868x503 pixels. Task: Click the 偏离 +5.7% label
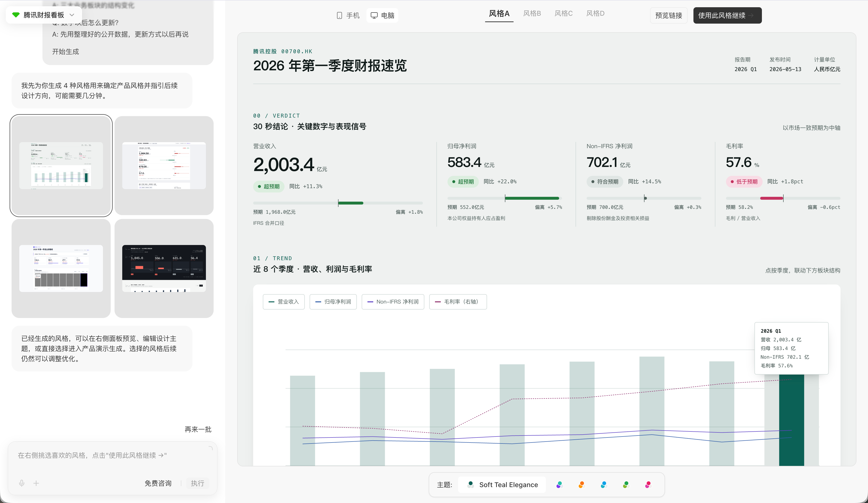click(548, 207)
